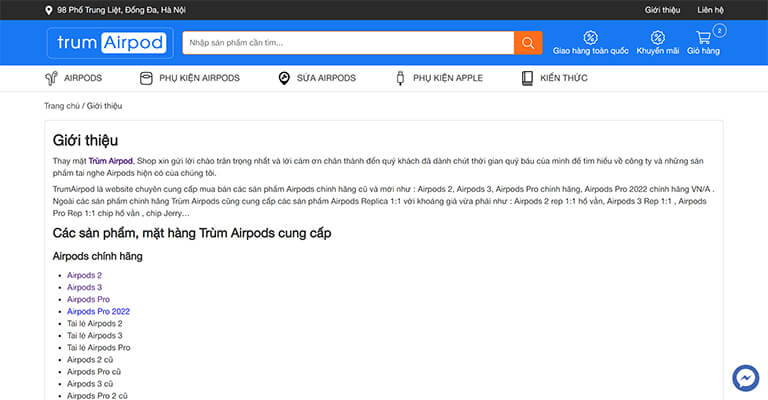Click the location pin icon in top bar
The image size is (768, 400).
coord(48,10)
